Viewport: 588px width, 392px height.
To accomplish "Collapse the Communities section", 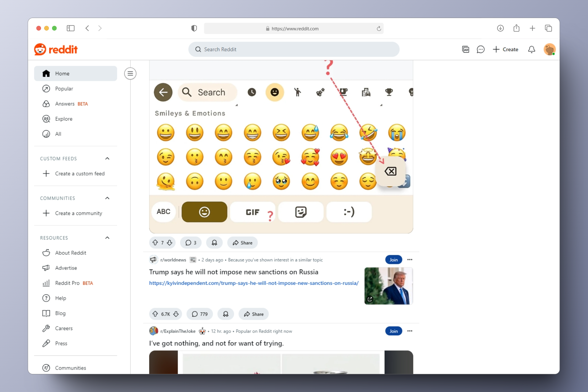I will [107, 198].
